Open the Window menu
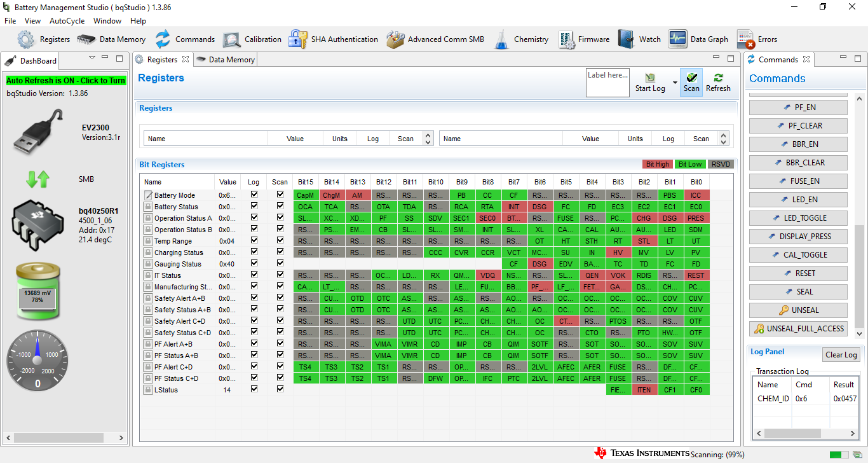Image resolution: width=868 pixels, height=463 pixels. 107,21
